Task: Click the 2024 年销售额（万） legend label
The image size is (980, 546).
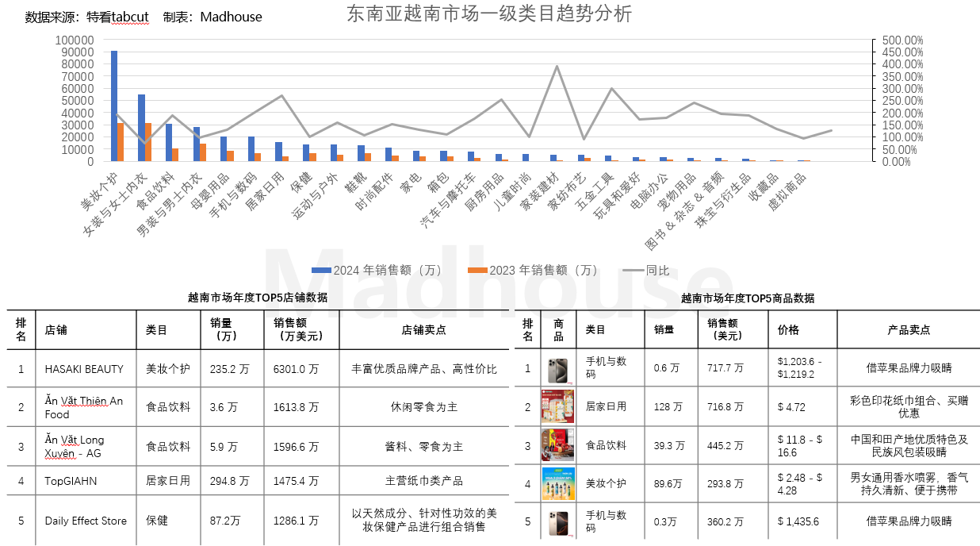Action: point(388,271)
